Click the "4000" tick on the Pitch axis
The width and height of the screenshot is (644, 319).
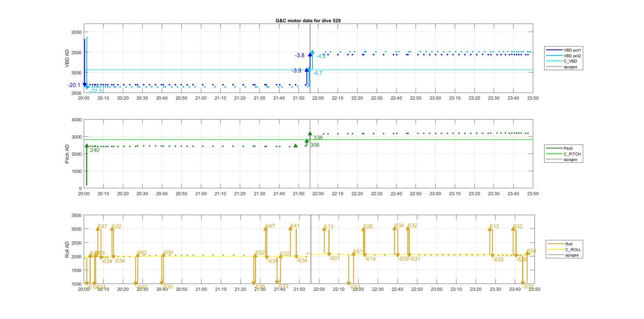pyautogui.click(x=76, y=120)
